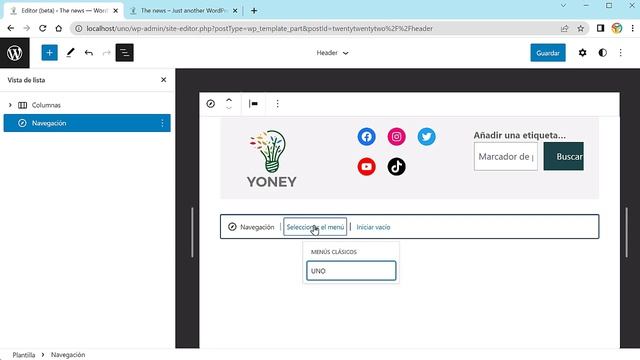Image resolution: width=640 pixels, height=360 pixels.
Task: Click the blue block inserter plus button
Action: [x=49, y=53]
